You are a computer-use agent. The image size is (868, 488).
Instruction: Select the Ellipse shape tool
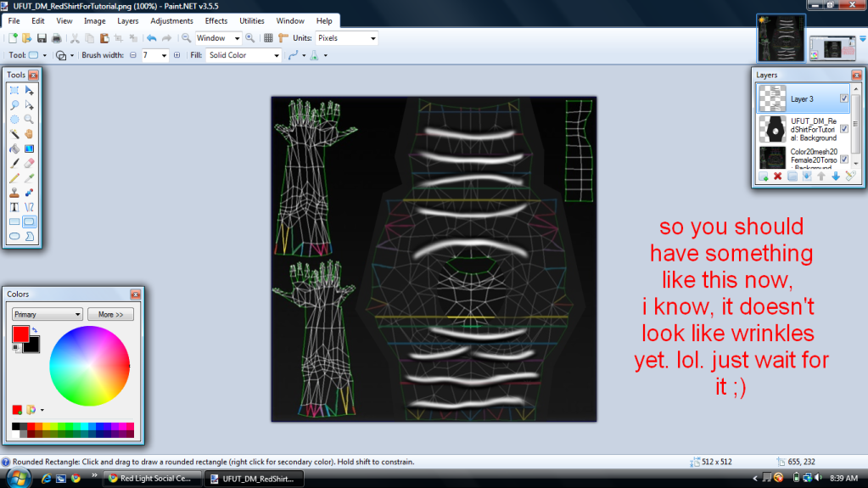(x=14, y=236)
